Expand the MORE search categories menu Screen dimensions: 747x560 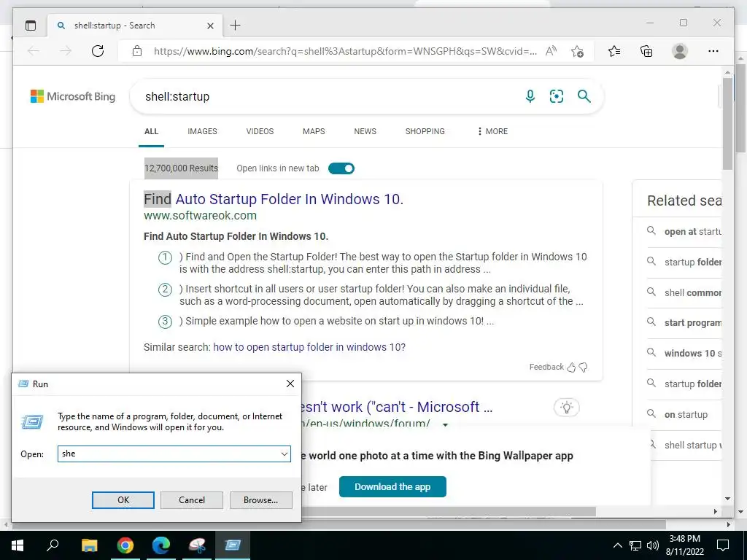point(492,131)
